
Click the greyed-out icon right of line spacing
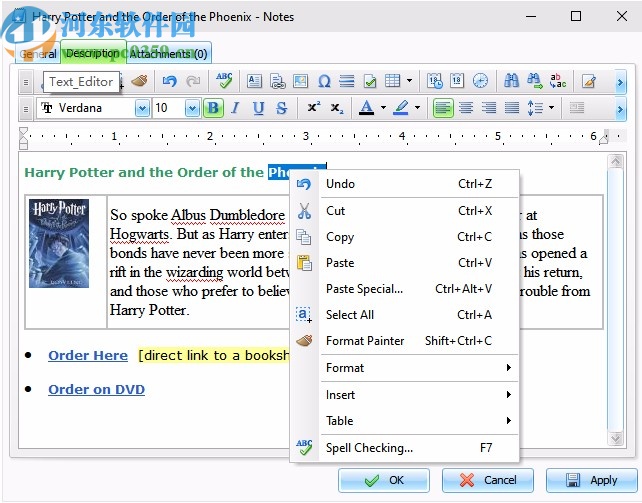pos(576,108)
